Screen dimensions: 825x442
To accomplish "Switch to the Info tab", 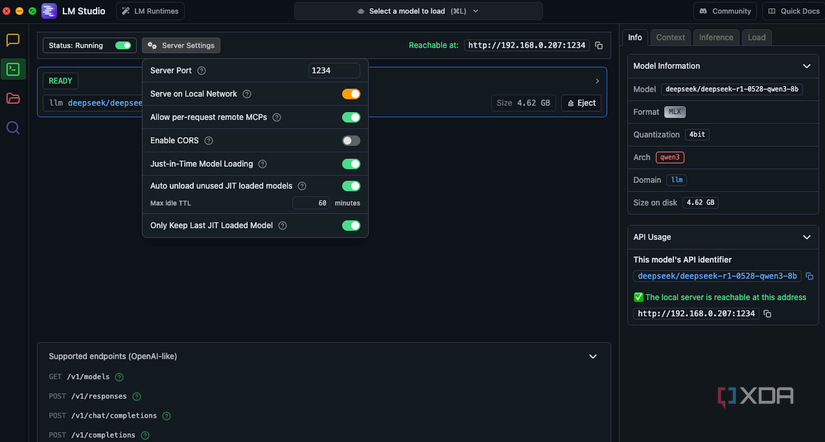I will 635,37.
